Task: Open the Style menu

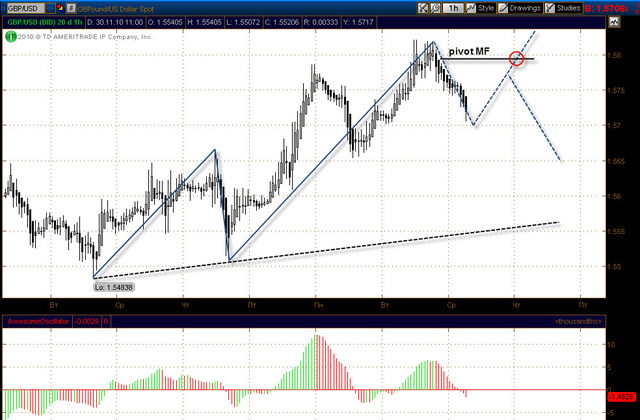Action: 482,7
